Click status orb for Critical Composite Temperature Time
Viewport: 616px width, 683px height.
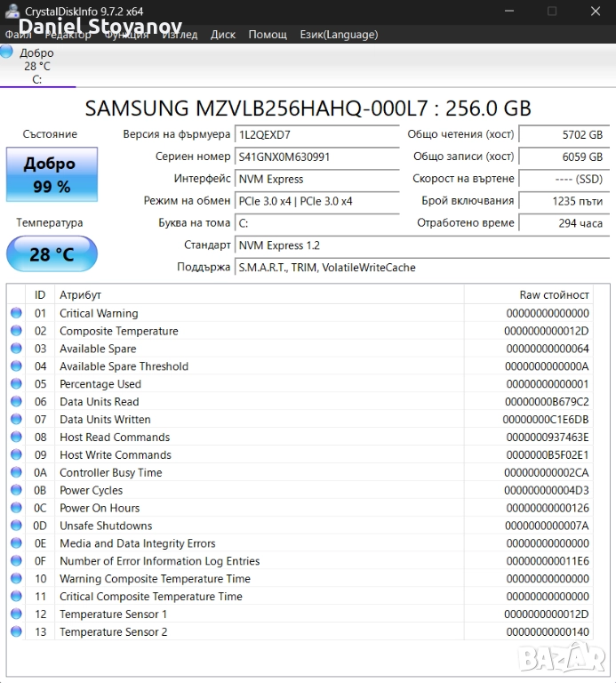[16, 596]
